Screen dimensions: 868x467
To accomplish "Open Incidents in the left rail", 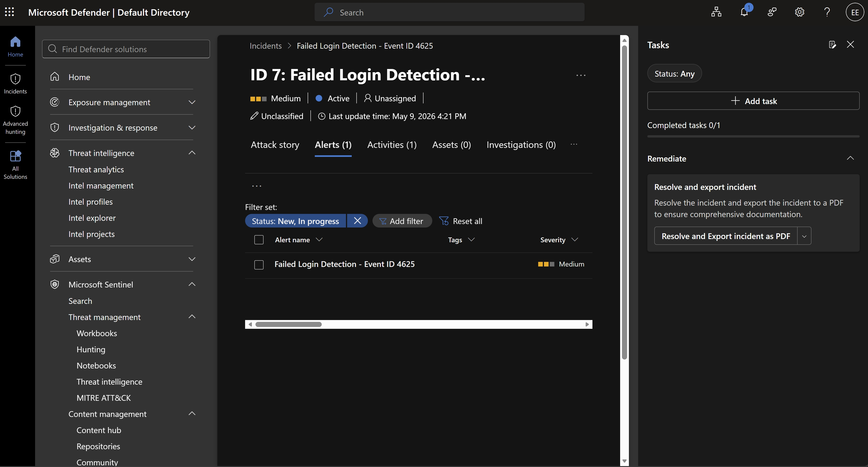I will point(15,84).
